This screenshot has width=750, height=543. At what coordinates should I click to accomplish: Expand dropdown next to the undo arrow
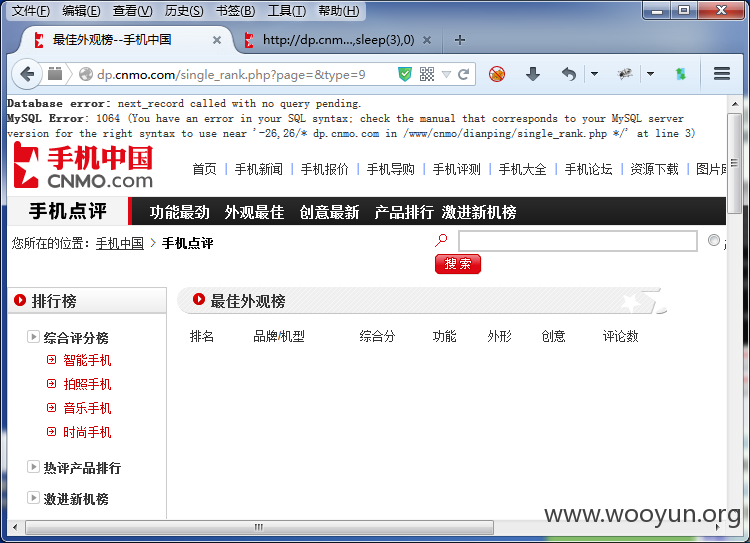click(594, 74)
